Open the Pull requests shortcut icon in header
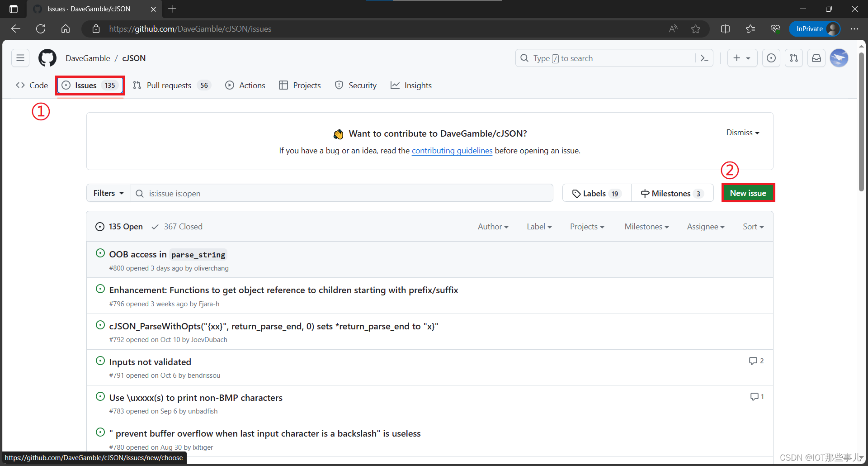The width and height of the screenshot is (868, 466). (x=794, y=58)
